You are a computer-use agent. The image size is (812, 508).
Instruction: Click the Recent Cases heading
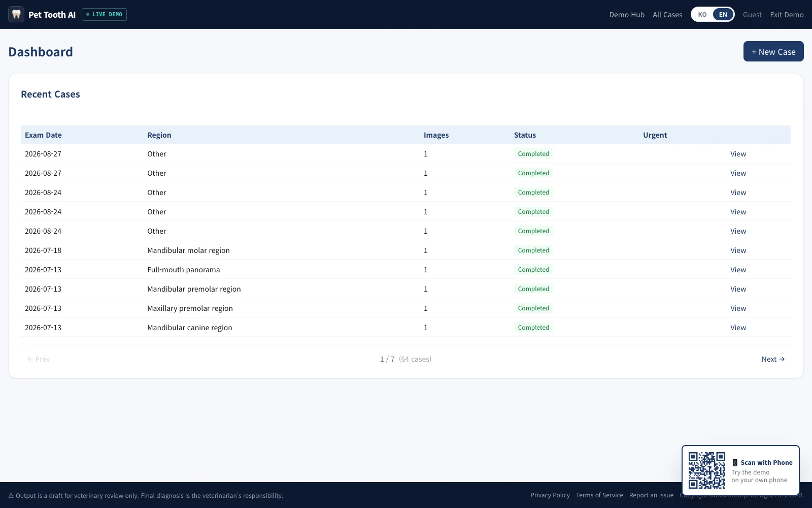[x=50, y=94]
